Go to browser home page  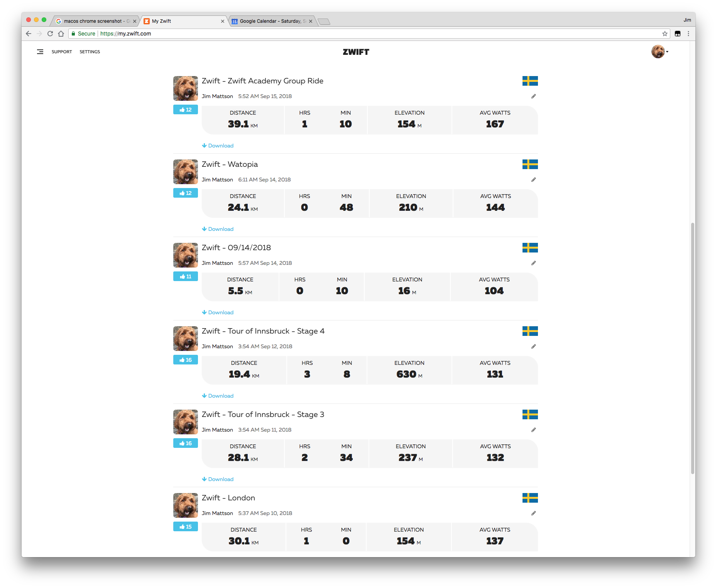61,34
